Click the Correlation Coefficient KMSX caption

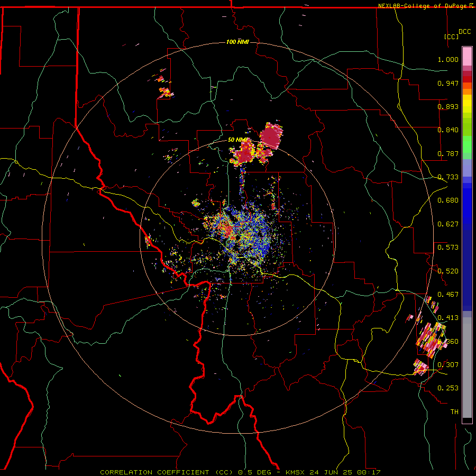click(x=240, y=472)
